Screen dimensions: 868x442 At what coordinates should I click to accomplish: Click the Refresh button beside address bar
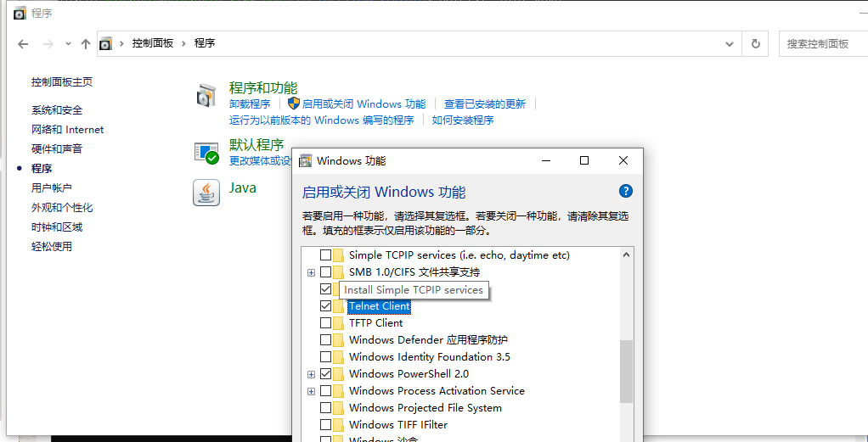click(755, 44)
